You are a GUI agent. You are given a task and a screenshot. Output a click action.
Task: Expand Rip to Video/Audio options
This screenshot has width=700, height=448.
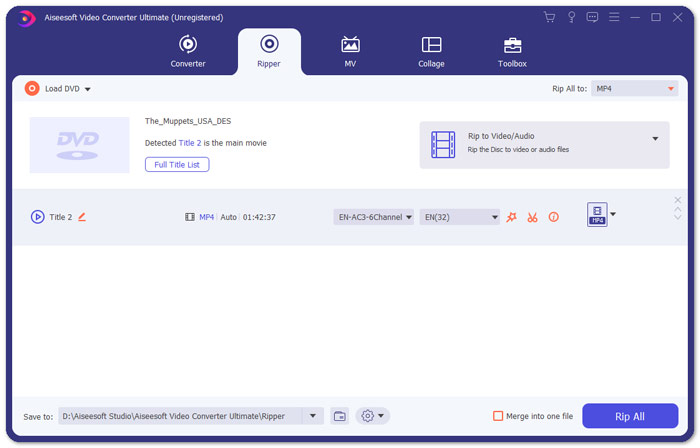[655, 139]
